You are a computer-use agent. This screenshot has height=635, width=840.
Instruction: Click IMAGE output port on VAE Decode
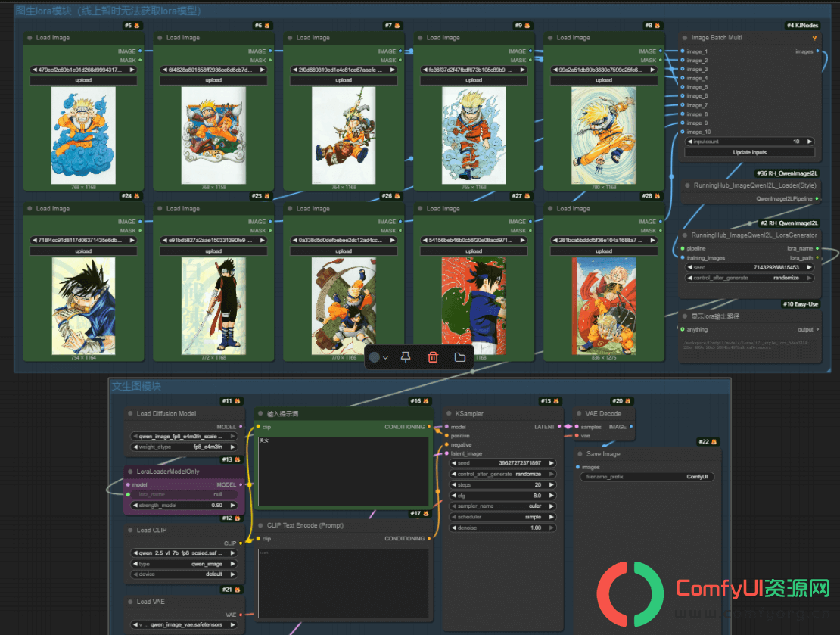(x=631, y=427)
